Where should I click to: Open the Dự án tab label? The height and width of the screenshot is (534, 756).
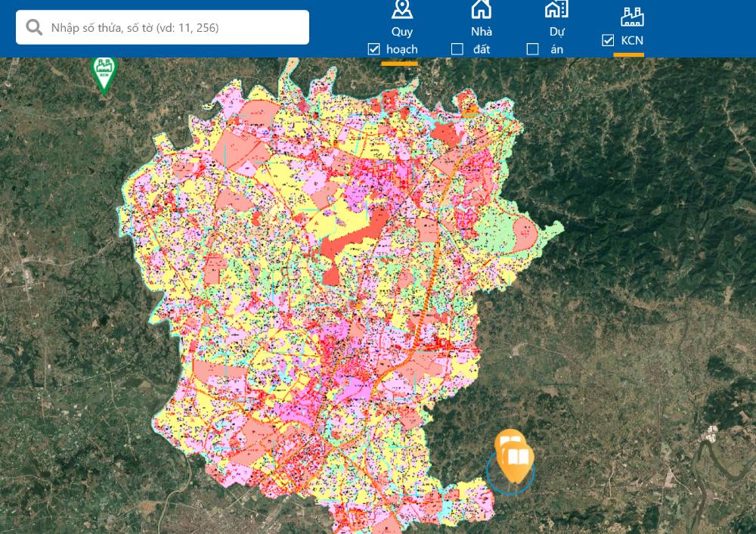coord(558,41)
